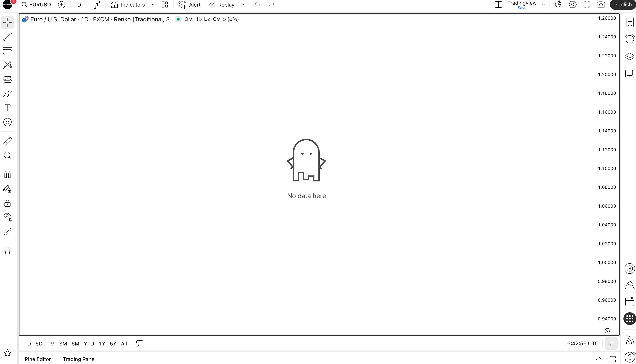
Task: Toggle lock all drawing tools
Action: [7, 203]
